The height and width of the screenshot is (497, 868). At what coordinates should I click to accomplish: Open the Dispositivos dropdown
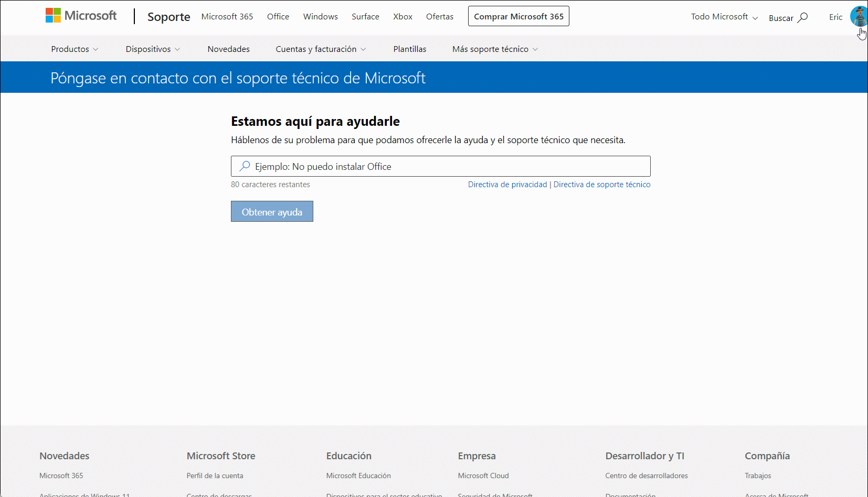pyautogui.click(x=153, y=49)
